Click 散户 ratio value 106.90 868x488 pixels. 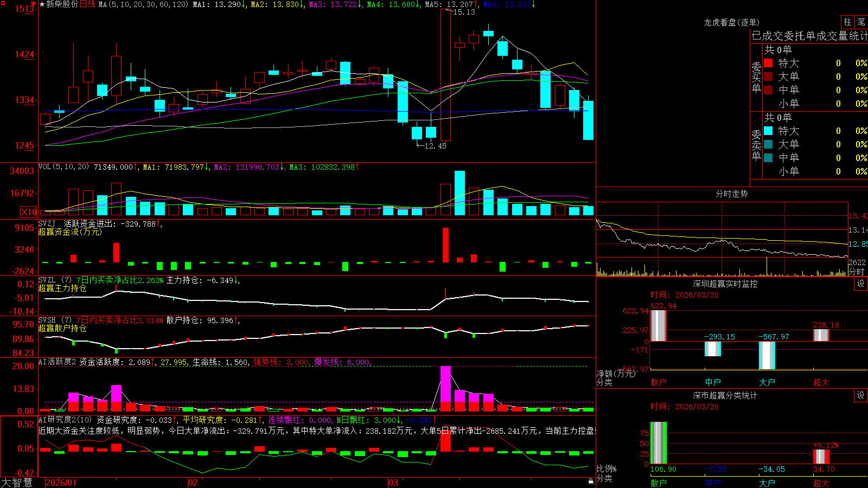tap(663, 469)
